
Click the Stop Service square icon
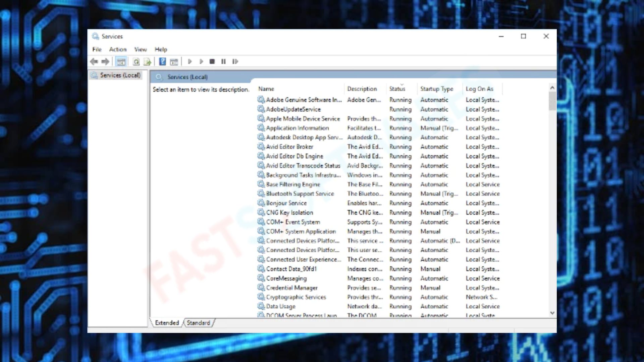click(x=212, y=62)
